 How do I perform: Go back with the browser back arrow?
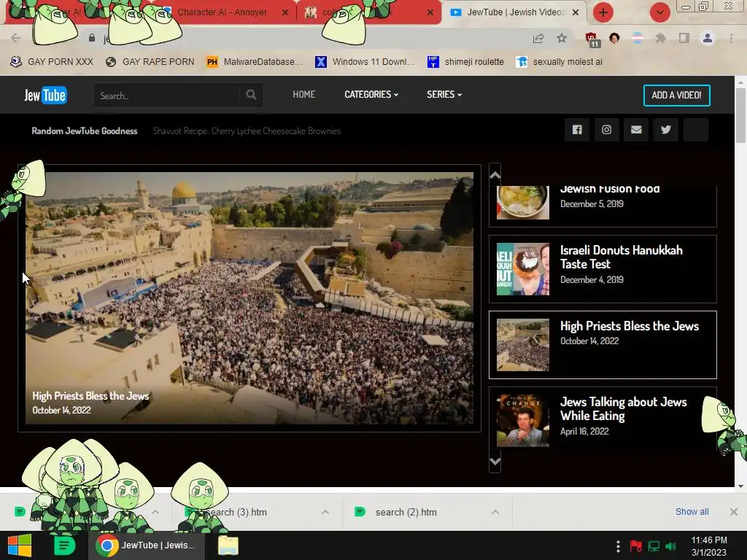point(16,38)
